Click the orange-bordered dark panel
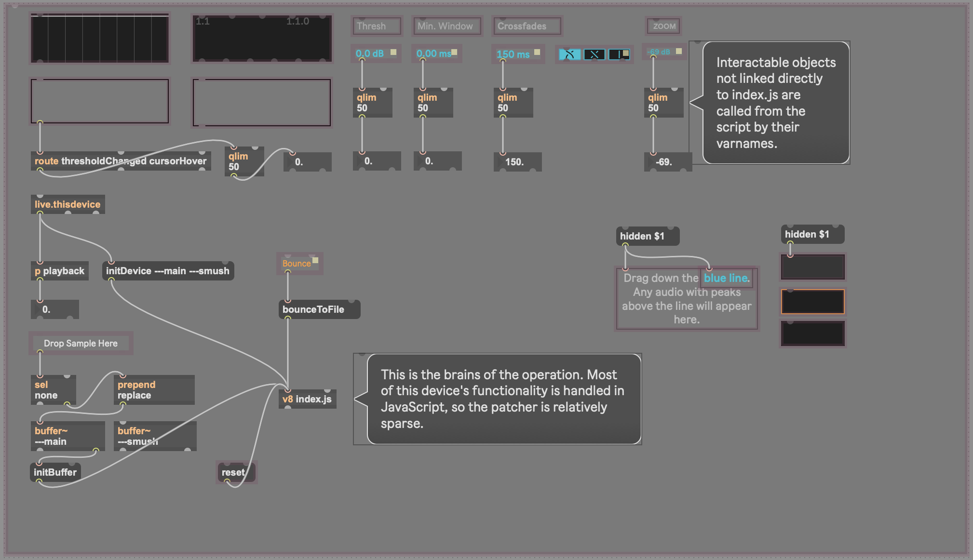This screenshot has height=560, width=973. pyautogui.click(x=812, y=302)
